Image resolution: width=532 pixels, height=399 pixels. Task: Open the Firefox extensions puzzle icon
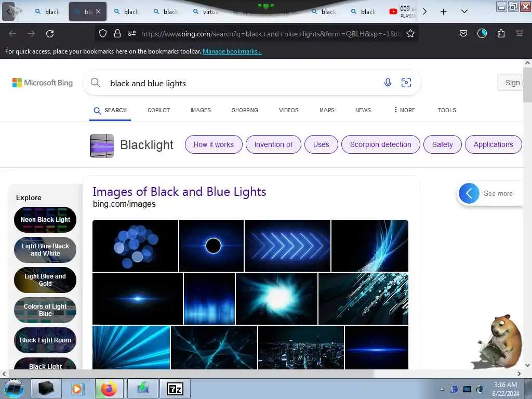(x=501, y=33)
